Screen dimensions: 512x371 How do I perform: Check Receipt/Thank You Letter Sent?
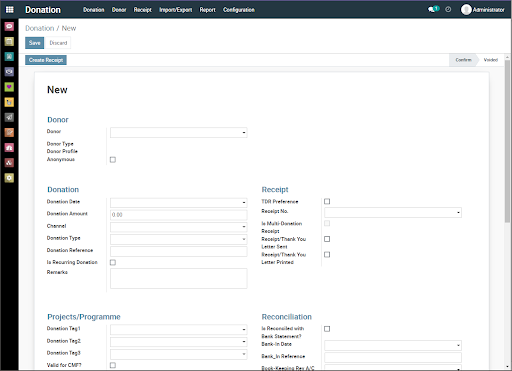327,239
